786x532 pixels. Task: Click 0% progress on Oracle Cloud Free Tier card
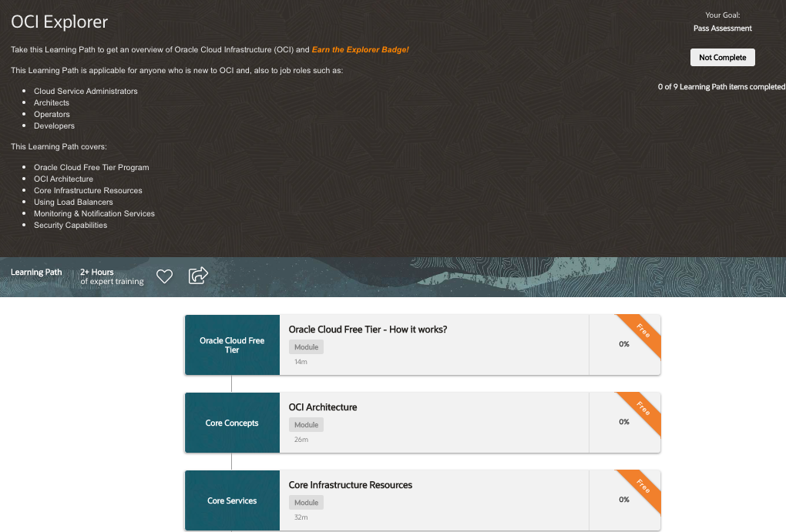[623, 344]
